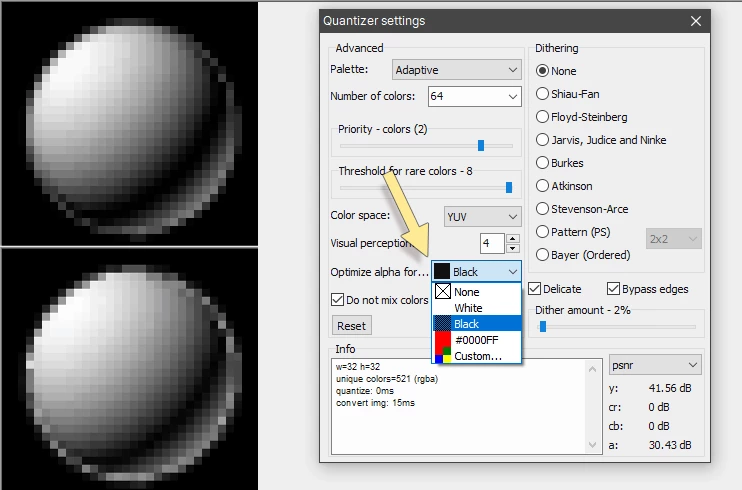Screen dimensions: 742x490
Task: Close the Quantizer settings dialog
Action: 696,21
